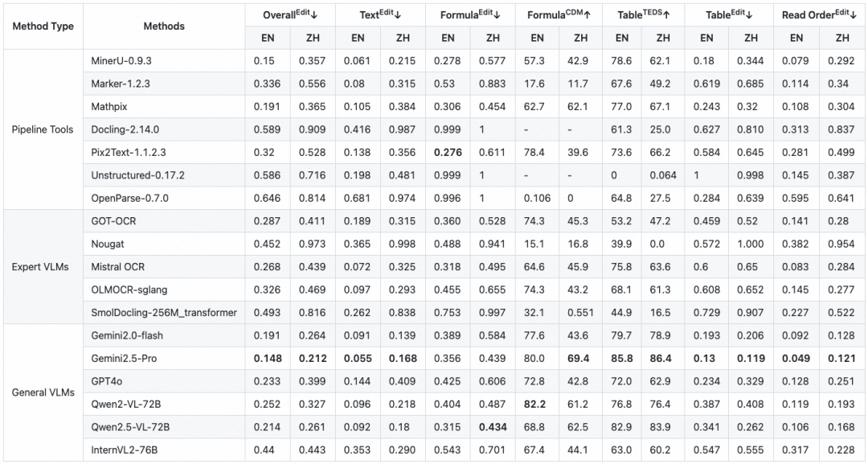The height and width of the screenshot is (464, 868).
Task: Click OLMOCR-sglang Overall ZH value 0.469
Action: point(312,289)
